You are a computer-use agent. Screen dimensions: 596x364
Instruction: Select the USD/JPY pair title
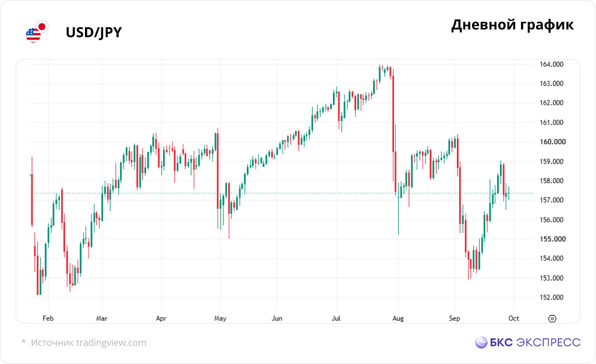point(94,32)
